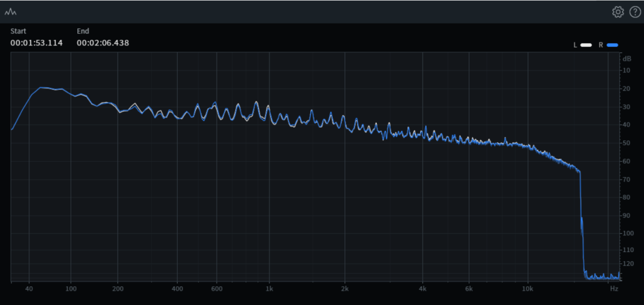Image resolution: width=644 pixels, height=305 pixels.
Task: Open the settings gear icon
Action: point(618,12)
